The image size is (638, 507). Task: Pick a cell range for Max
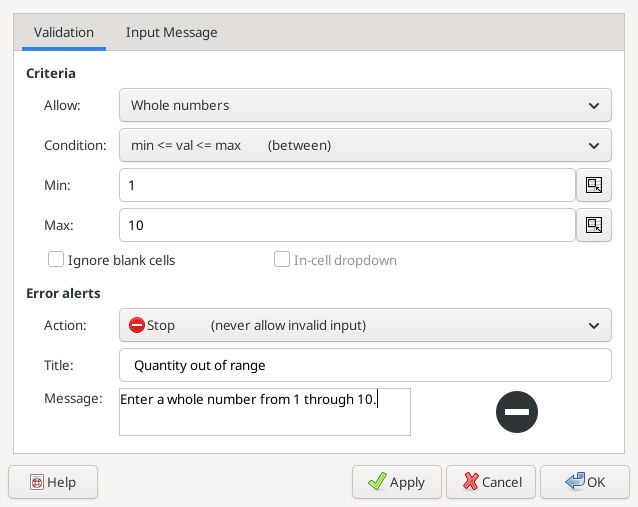pyautogui.click(x=594, y=225)
